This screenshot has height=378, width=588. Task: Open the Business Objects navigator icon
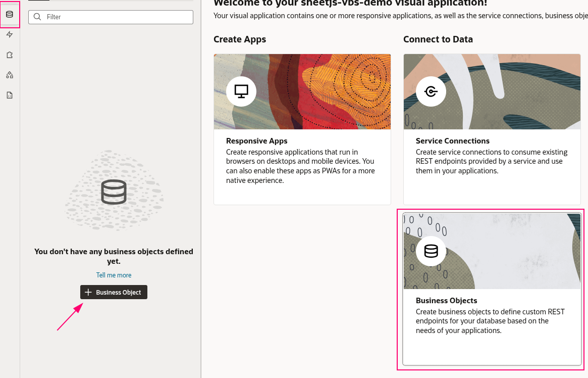point(10,14)
